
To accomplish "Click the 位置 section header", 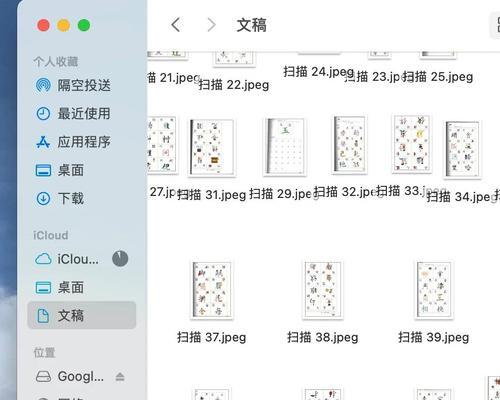I will [x=44, y=352].
